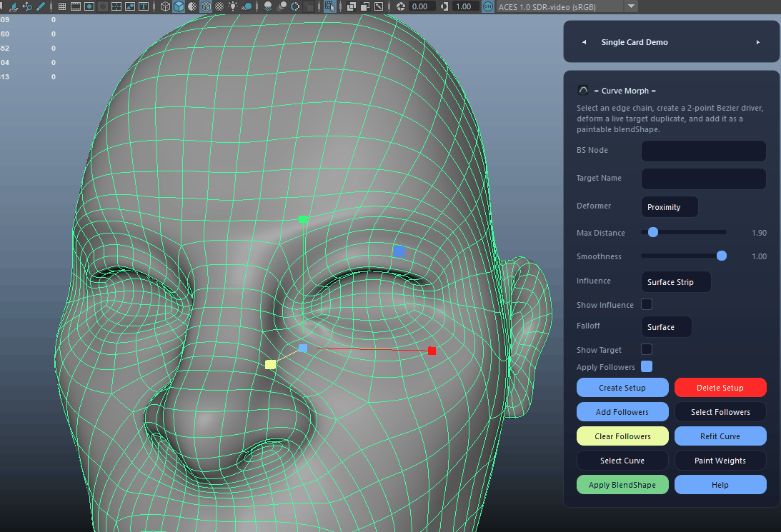The width and height of the screenshot is (781, 532).
Task: Click the BS Node input field
Action: pos(703,151)
